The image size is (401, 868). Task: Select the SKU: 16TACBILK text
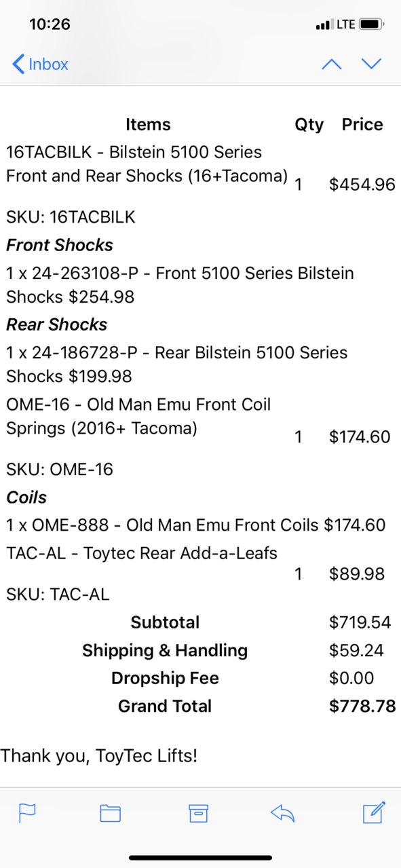point(71,217)
